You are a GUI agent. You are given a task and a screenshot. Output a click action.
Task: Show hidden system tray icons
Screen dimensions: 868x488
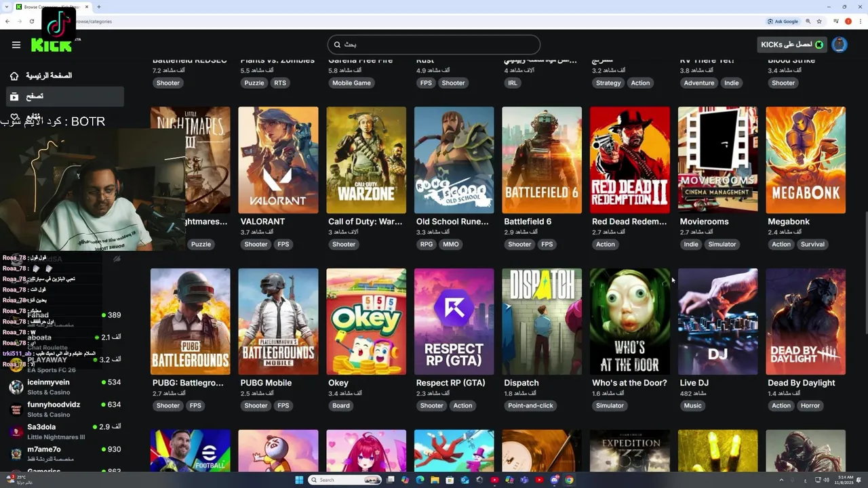tap(780, 480)
